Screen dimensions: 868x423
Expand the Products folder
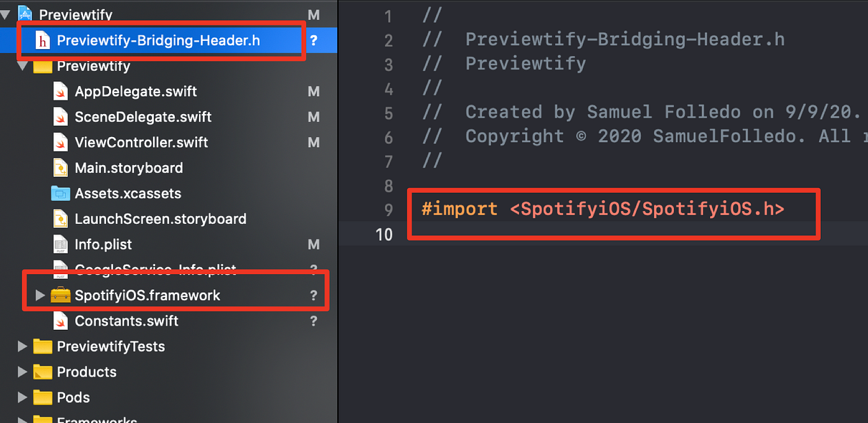[x=22, y=372]
